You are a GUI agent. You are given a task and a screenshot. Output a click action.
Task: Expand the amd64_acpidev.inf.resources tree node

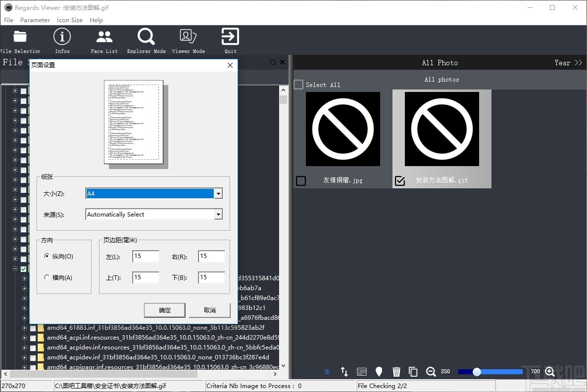24,348
